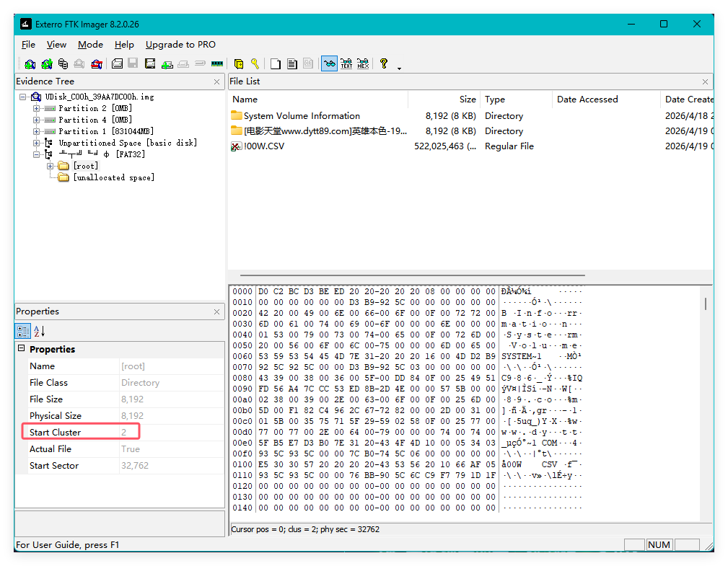Screen dimensions: 728x566
Task: Open the toolbar options dropdown arrow
Action: pos(399,68)
